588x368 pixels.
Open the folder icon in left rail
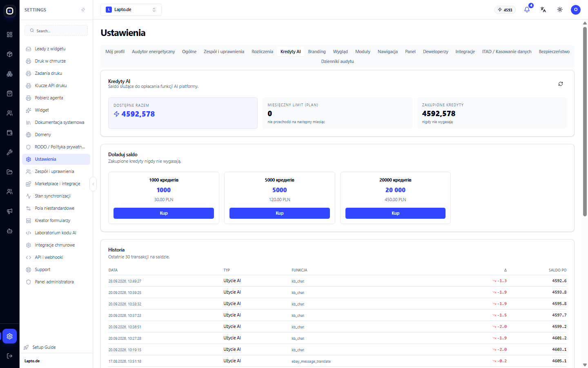coord(10,172)
